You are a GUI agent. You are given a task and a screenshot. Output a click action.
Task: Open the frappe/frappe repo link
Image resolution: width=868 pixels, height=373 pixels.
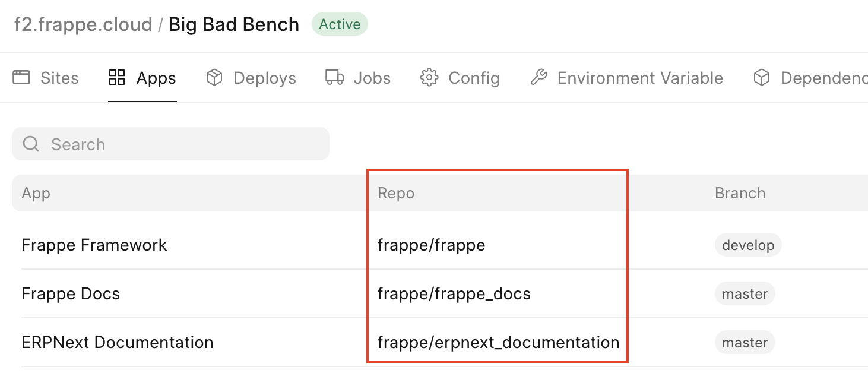[x=431, y=245]
